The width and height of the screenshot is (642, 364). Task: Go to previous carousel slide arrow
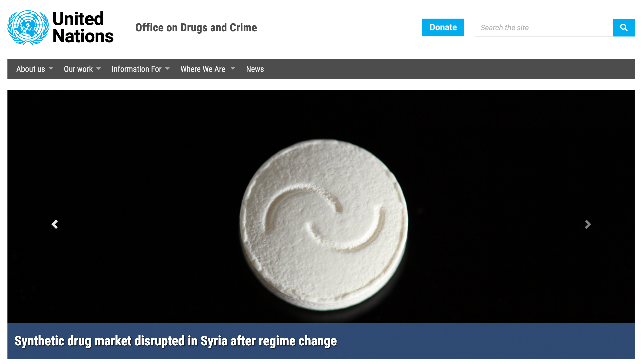[x=55, y=224]
